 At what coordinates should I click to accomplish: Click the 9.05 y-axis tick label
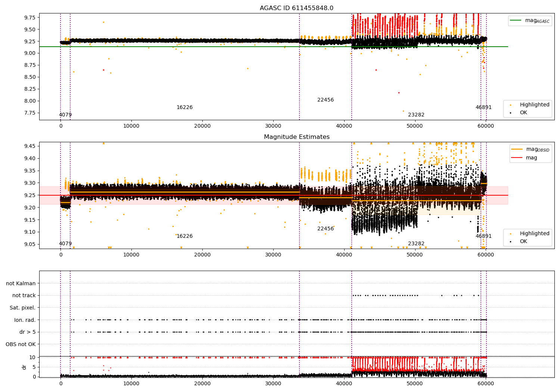(x=30, y=245)
